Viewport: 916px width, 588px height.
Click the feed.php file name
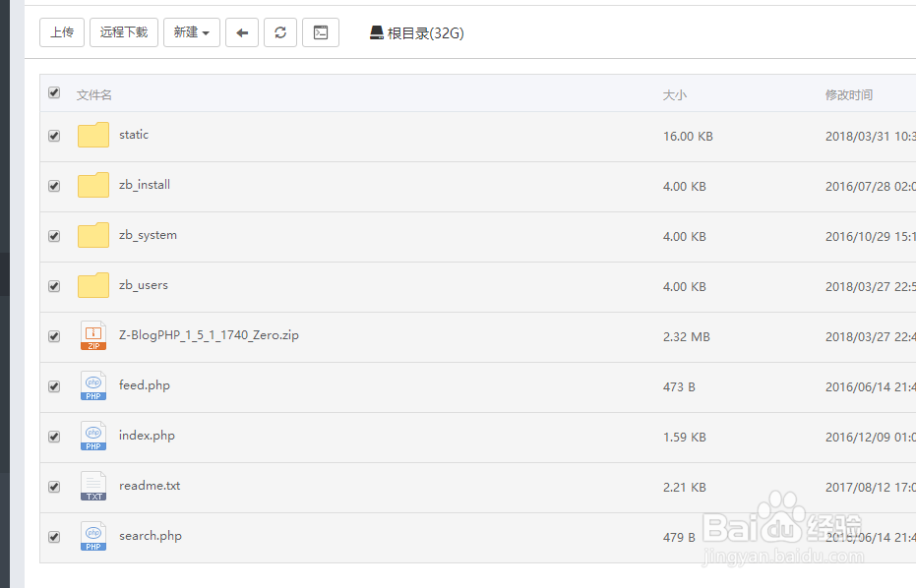pyautogui.click(x=145, y=385)
